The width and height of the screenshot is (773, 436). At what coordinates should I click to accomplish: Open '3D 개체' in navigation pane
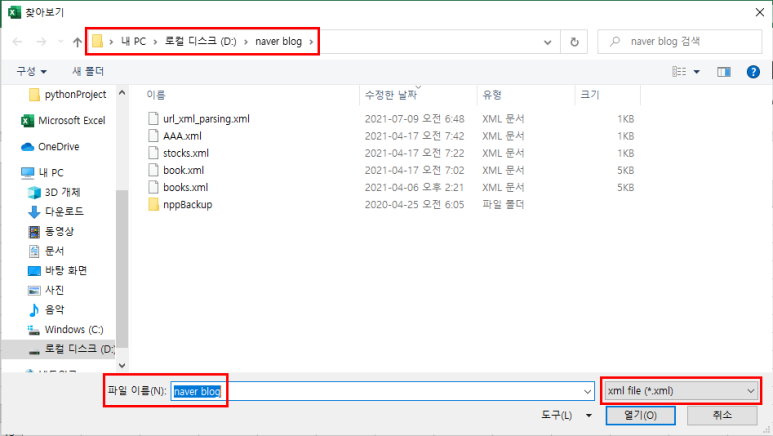[54, 192]
